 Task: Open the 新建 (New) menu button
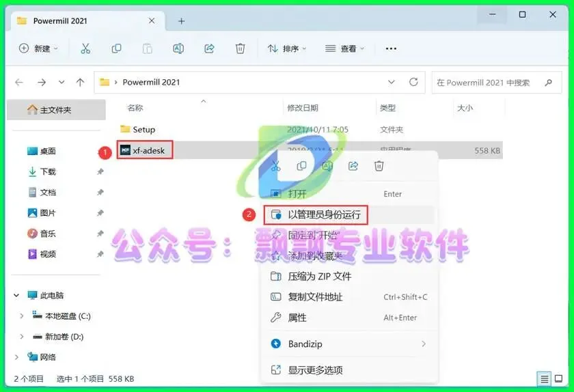38,48
